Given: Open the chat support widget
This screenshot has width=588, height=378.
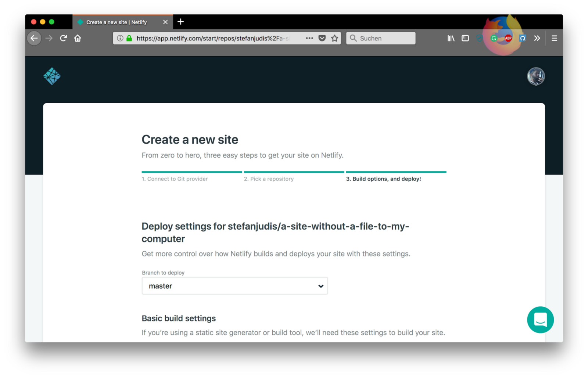Looking at the screenshot, I should (540, 320).
